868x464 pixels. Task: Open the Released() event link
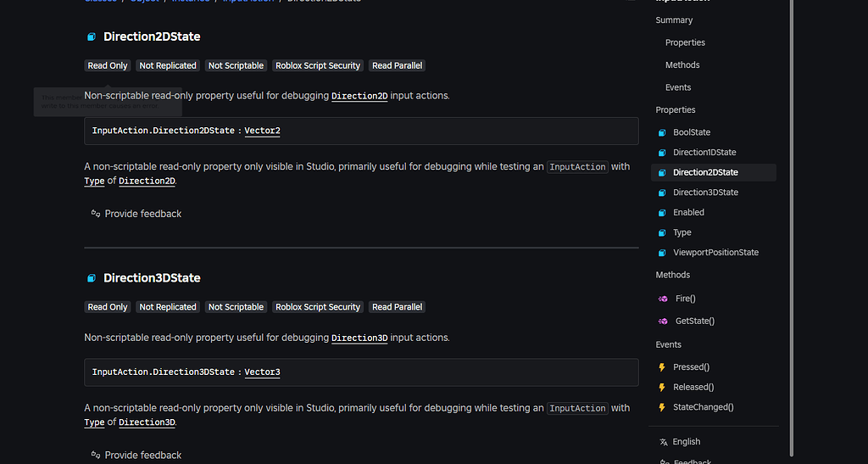point(693,387)
